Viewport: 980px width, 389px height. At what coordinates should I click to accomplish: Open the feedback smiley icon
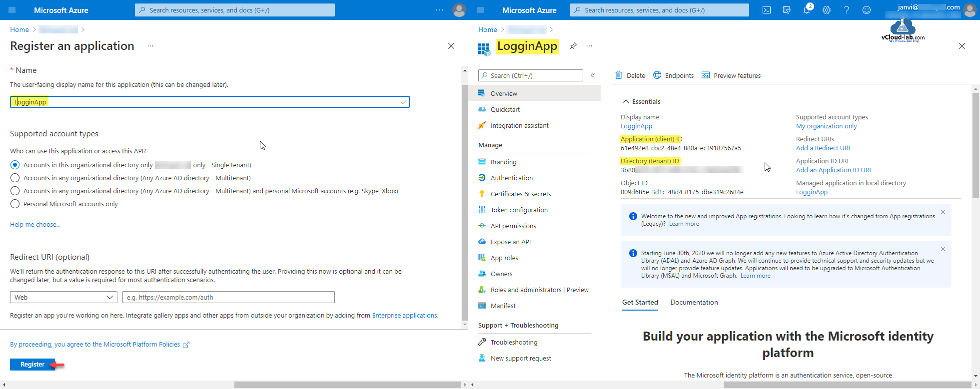point(867,10)
